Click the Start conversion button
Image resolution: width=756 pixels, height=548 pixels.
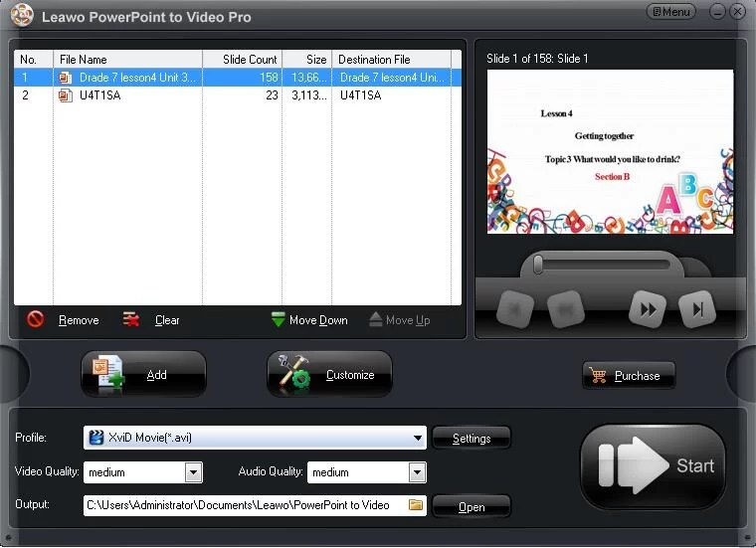tap(654, 466)
